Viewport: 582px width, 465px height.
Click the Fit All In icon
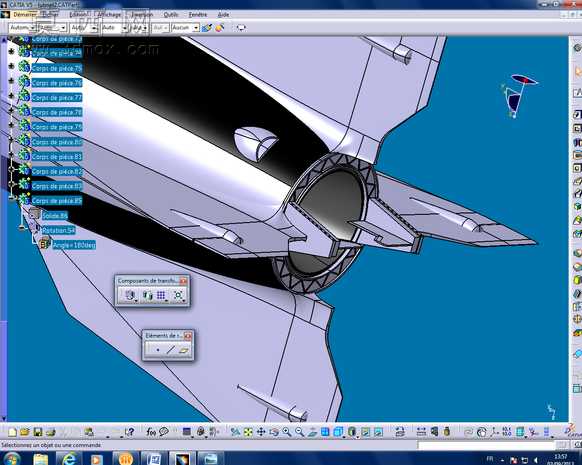coord(248,432)
